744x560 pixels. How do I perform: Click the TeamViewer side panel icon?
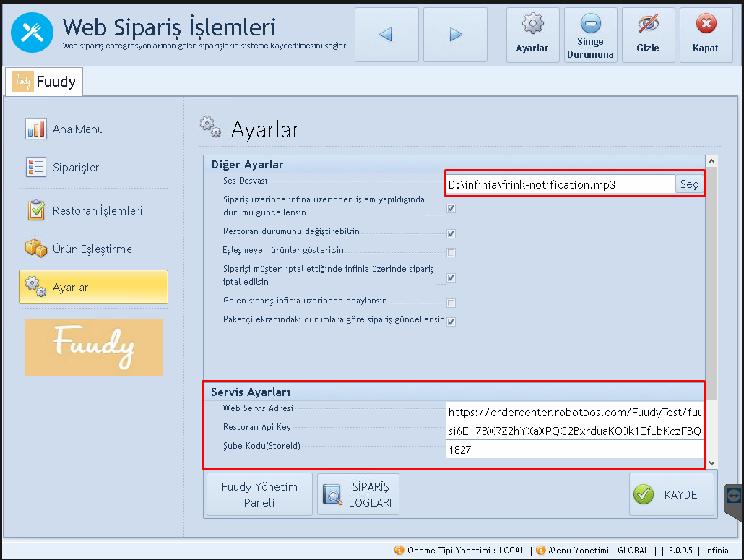pos(734,496)
